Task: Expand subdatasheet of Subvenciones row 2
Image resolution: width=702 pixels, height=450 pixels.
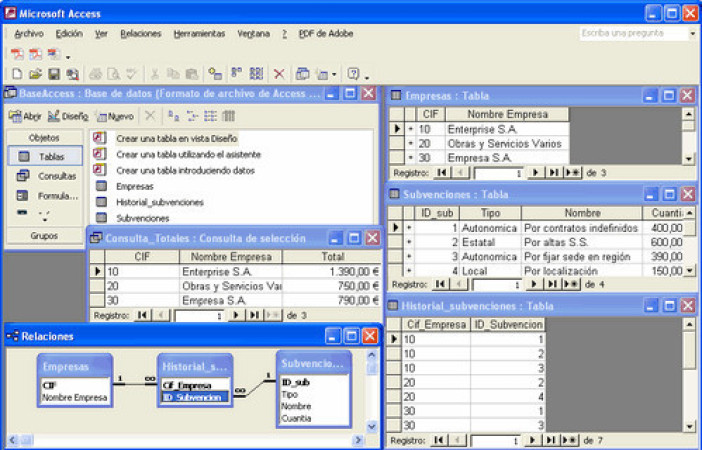Action: tap(409, 242)
